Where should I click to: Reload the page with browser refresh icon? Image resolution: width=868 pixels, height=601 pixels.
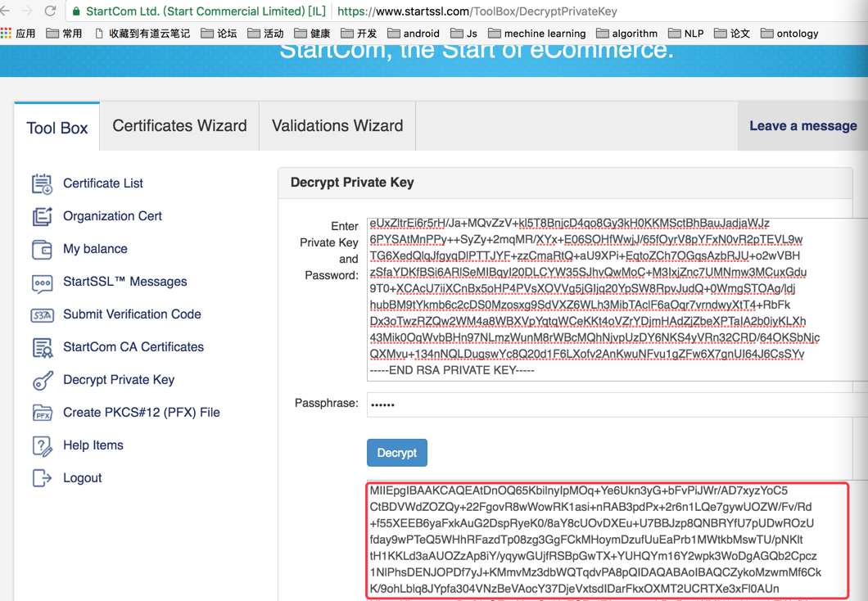pyautogui.click(x=50, y=11)
